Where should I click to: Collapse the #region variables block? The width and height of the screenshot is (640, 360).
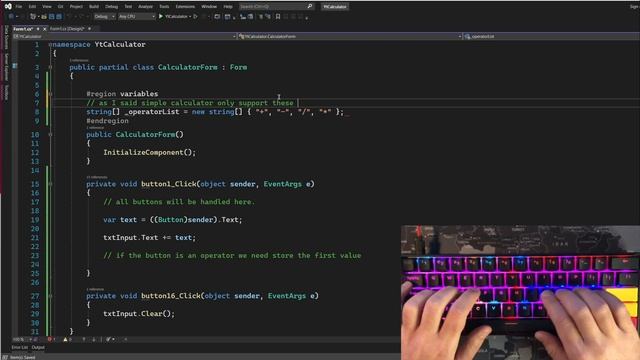point(50,94)
